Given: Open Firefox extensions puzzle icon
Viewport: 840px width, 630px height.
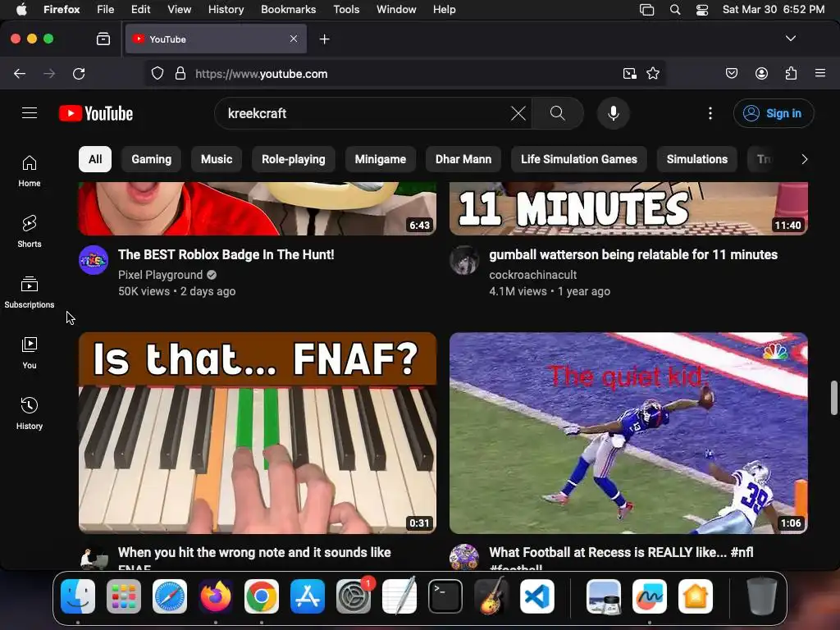Looking at the screenshot, I should (x=791, y=73).
